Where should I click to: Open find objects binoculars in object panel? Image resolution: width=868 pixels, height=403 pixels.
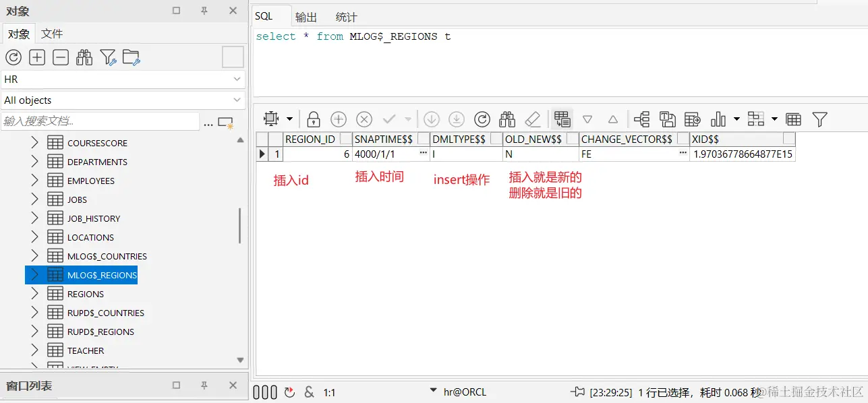pos(84,57)
